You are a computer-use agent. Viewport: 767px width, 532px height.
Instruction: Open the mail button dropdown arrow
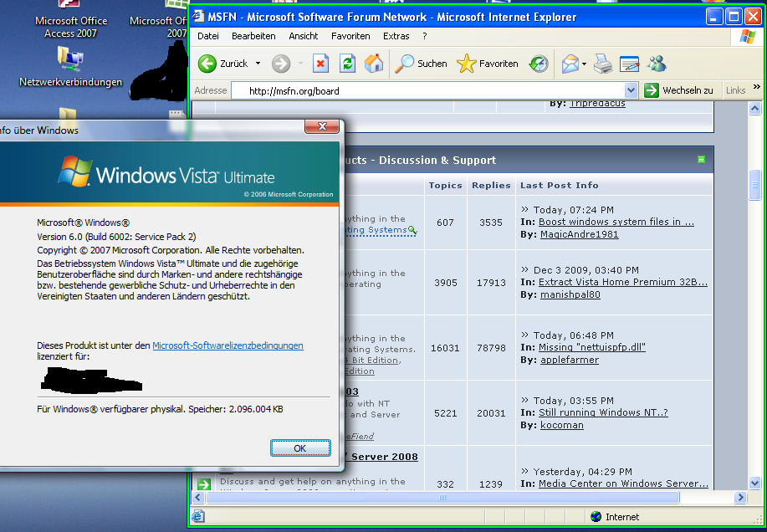pyautogui.click(x=584, y=64)
